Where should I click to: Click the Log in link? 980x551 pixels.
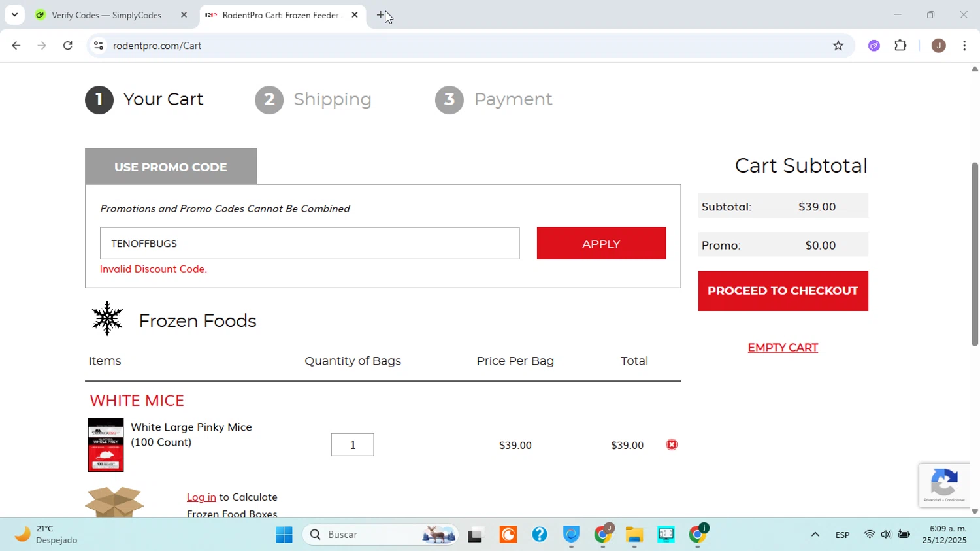point(201,497)
